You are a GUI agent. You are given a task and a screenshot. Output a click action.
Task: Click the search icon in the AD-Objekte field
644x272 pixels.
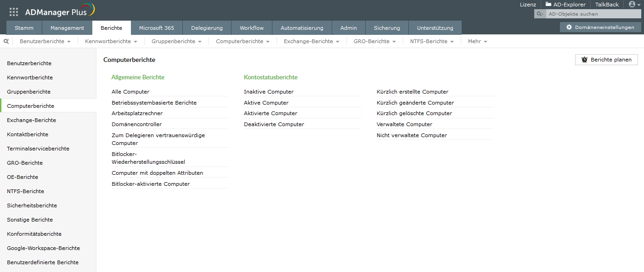(x=539, y=14)
